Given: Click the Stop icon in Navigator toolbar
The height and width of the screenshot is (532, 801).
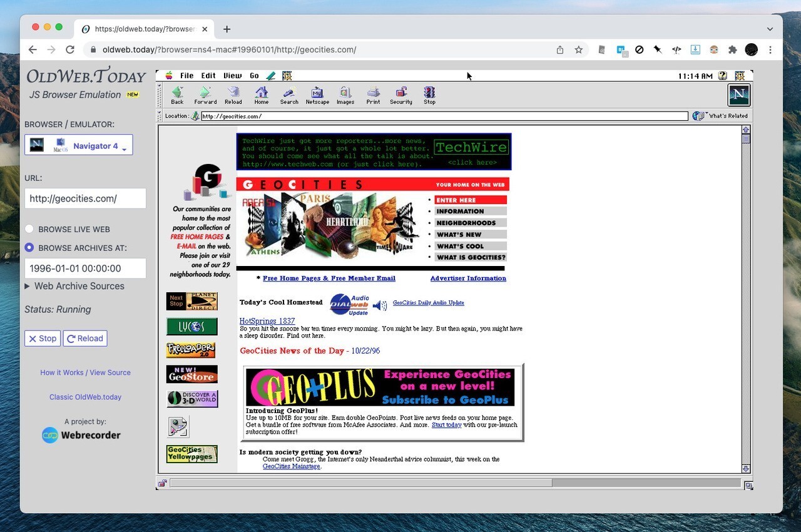Looking at the screenshot, I should pyautogui.click(x=429, y=95).
